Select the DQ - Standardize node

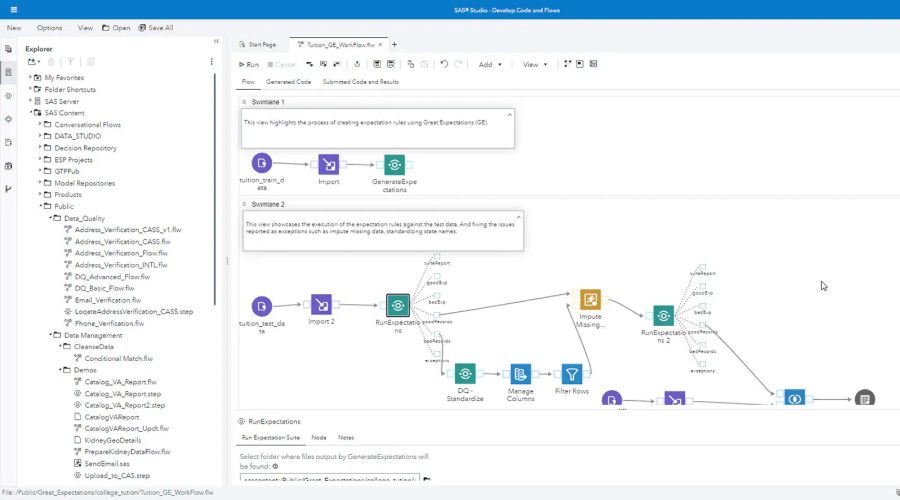coord(465,374)
